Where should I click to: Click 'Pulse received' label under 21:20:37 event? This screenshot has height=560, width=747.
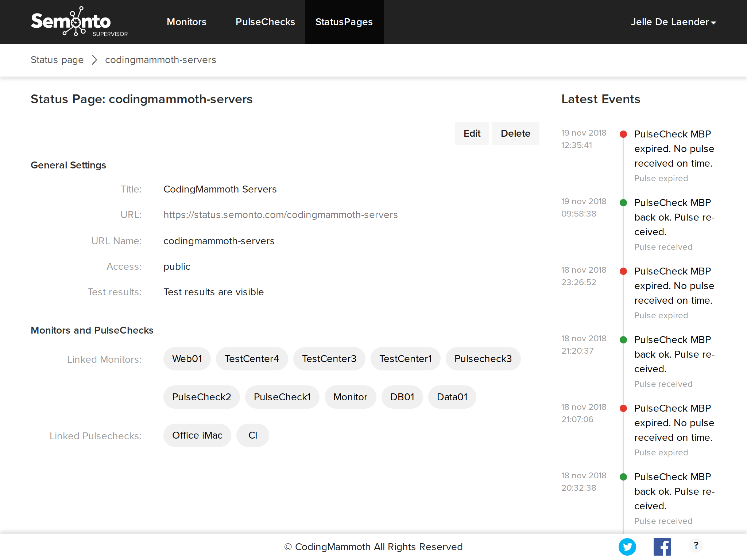pos(663,384)
